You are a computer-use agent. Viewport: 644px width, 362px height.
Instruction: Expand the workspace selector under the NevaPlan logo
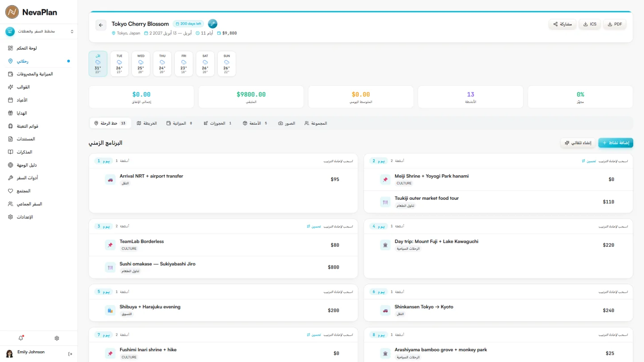pyautogui.click(x=39, y=31)
